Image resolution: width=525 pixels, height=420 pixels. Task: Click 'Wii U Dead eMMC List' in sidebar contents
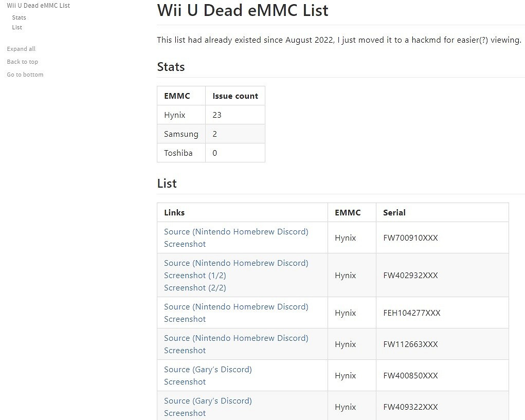coord(39,6)
